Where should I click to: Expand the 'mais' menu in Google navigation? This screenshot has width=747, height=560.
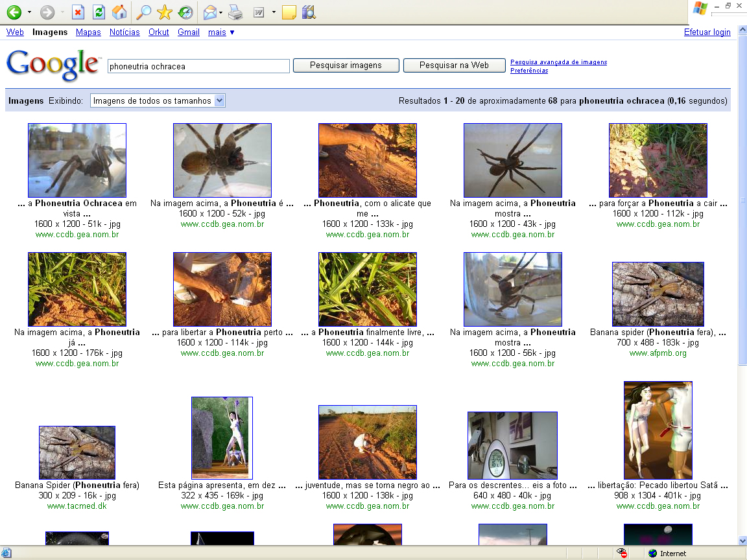pyautogui.click(x=221, y=32)
